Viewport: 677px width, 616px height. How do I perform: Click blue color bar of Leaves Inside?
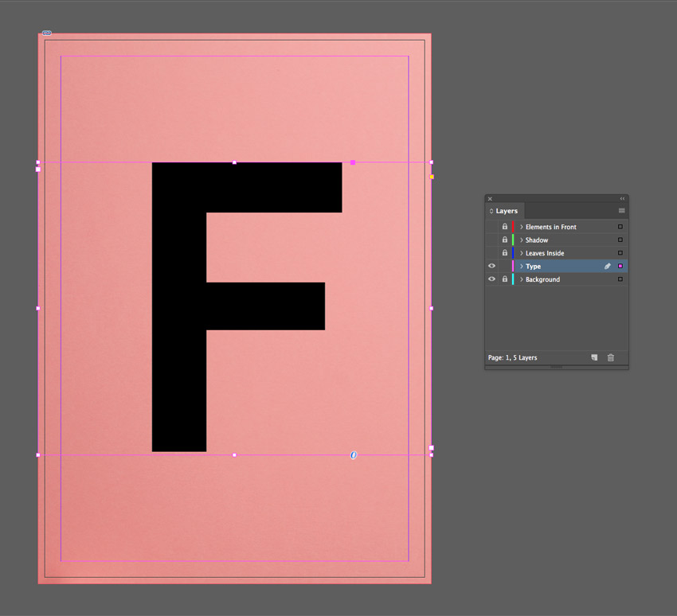[513, 253]
